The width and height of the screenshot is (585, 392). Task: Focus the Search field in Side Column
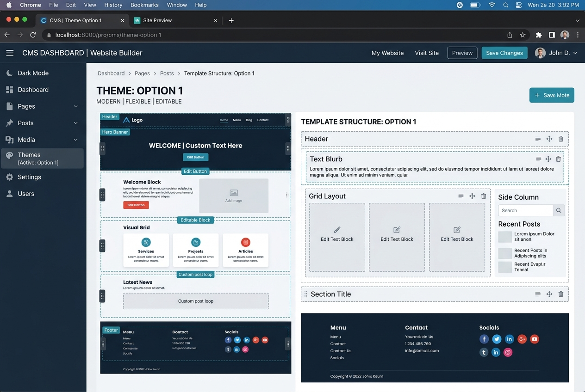point(526,210)
